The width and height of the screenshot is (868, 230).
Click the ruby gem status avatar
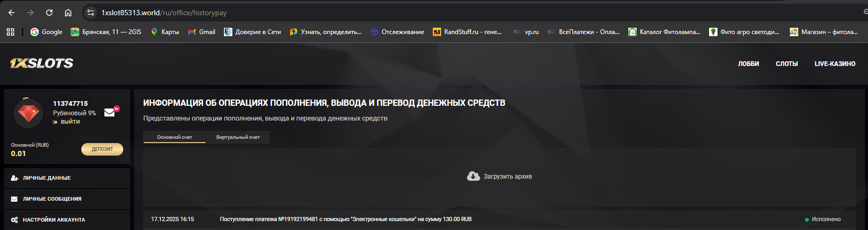tap(28, 113)
